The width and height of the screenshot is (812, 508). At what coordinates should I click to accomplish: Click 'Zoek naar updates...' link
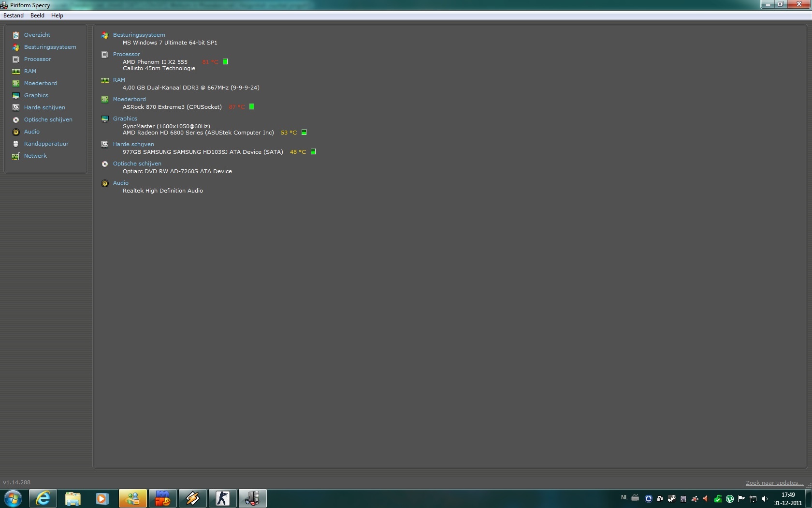point(774,483)
